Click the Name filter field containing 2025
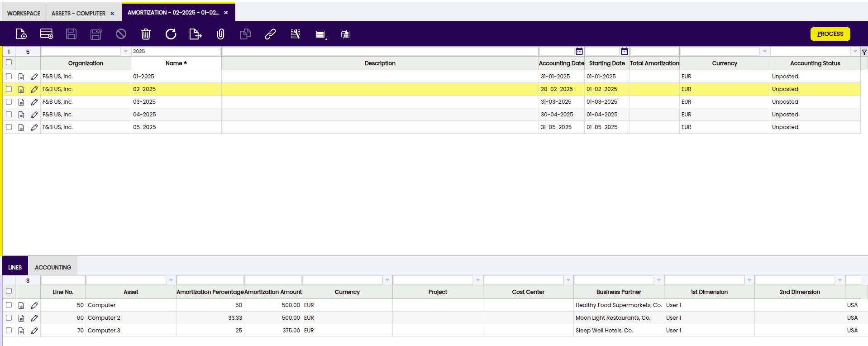 [x=176, y=52]
